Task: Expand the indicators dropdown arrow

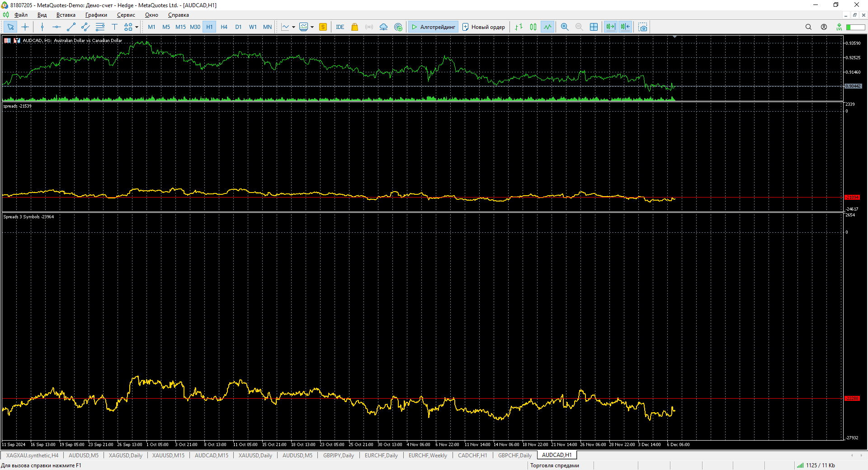Action: [x=312, y=27]
